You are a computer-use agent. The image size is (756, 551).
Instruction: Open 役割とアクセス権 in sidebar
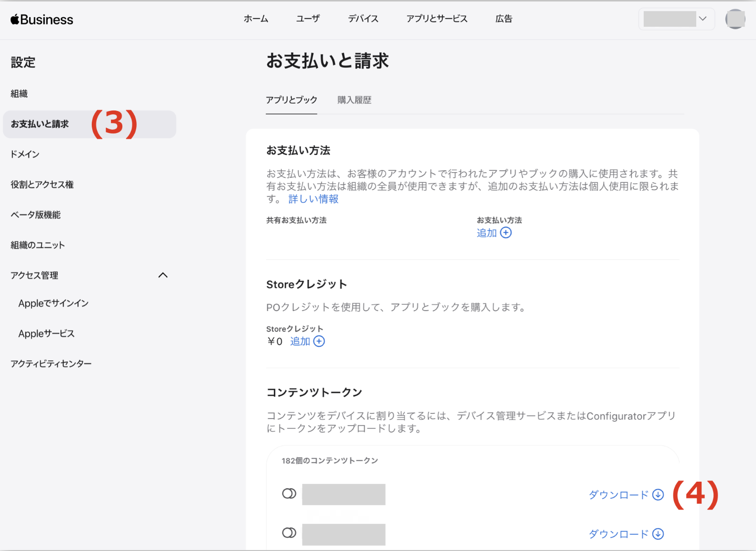(42, 185)
